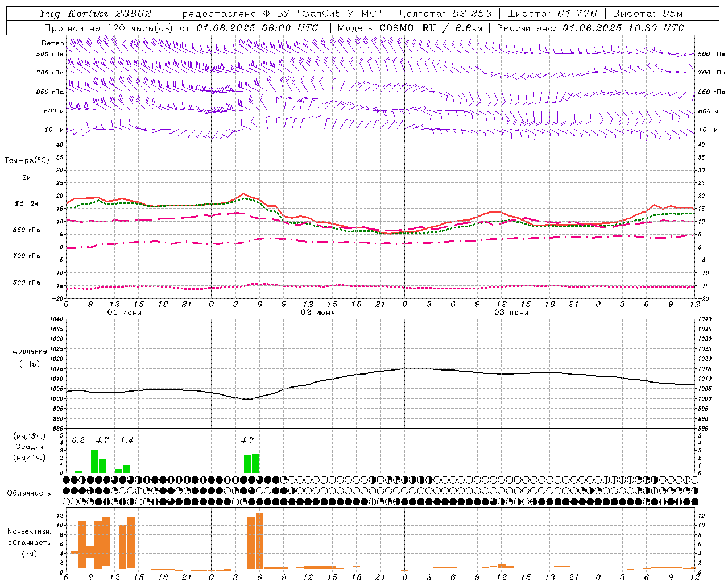728x582 pixels.
Task: Click the Широта: 61.776 header value
Action: (x=552, y=14)
